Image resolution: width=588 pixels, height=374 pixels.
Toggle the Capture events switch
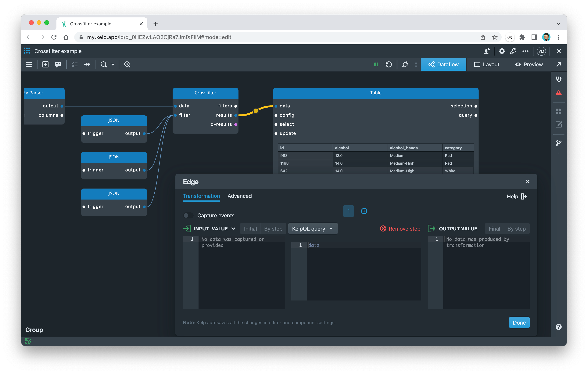click(188, 215)
